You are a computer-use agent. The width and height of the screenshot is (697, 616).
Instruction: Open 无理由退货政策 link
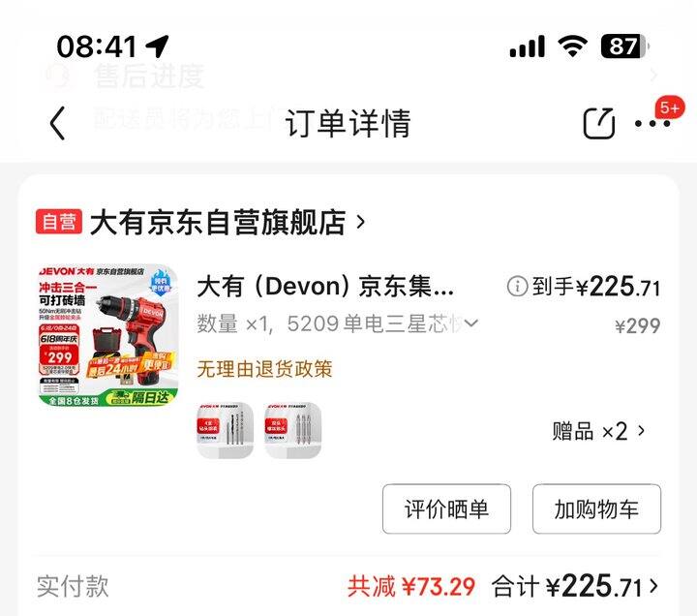click(x=264, y=369)
